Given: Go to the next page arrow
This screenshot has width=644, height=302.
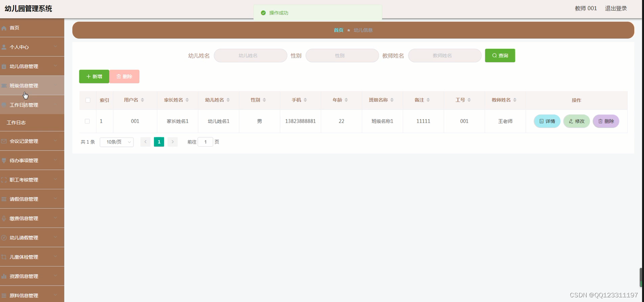Looking at the screenshot, I should [x=173, y=142].
